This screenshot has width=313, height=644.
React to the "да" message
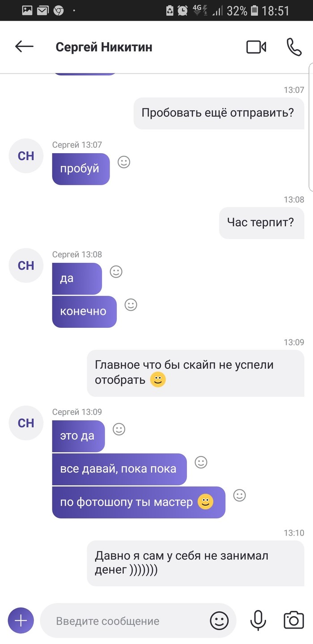tap(116, 271)
